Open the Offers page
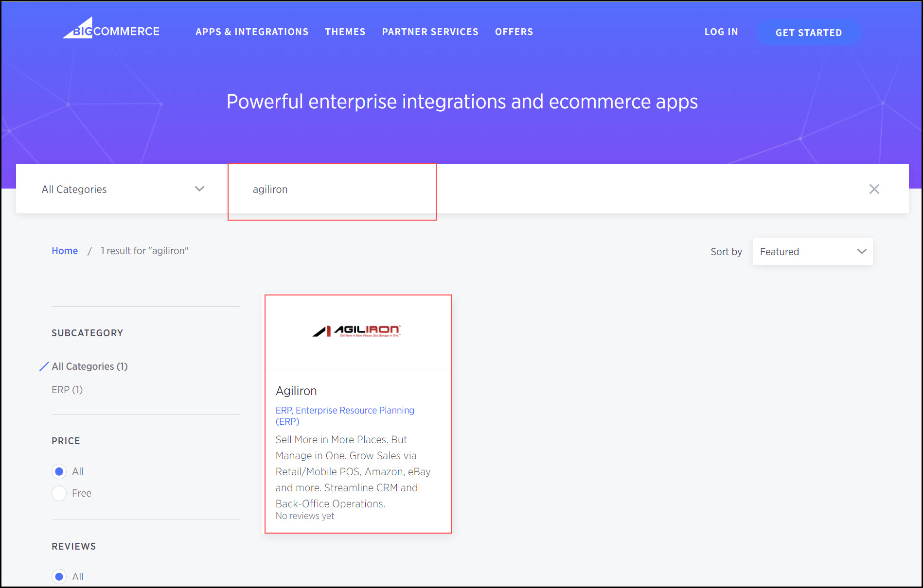Image resolution: width=923 pixels, height=588 pixels. pos(514,32)
